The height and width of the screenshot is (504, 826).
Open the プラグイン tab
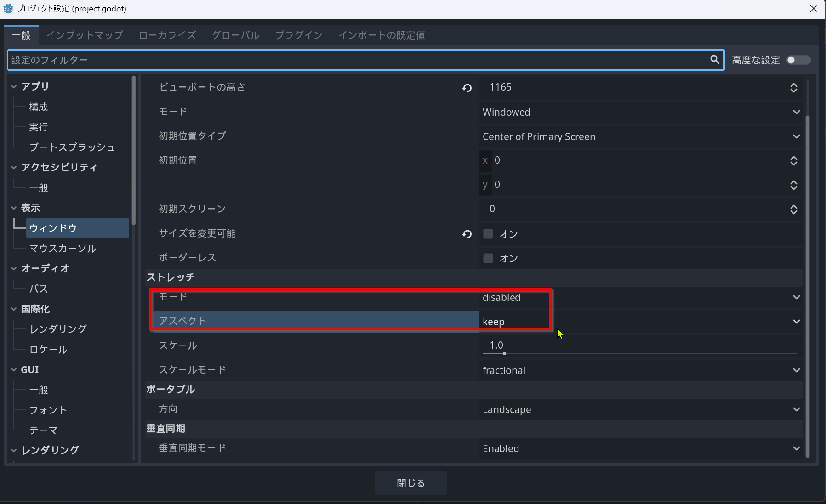coord(299,35)
